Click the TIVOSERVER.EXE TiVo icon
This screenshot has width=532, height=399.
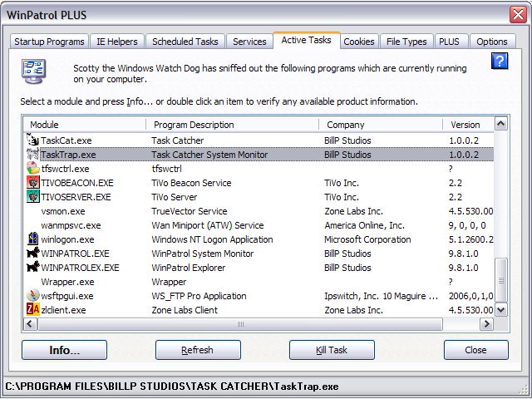pos(32,197)
